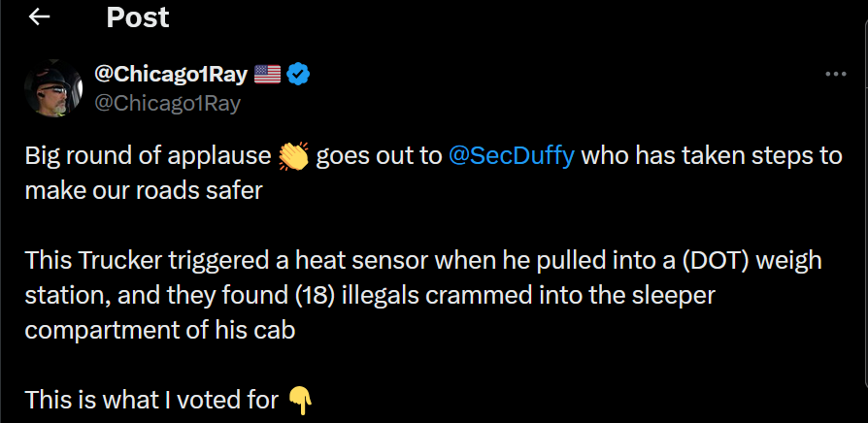Click the bold @Chicago1Ray display name
Viewport: 868px width, 423px height.
click(x=170, y=74)
